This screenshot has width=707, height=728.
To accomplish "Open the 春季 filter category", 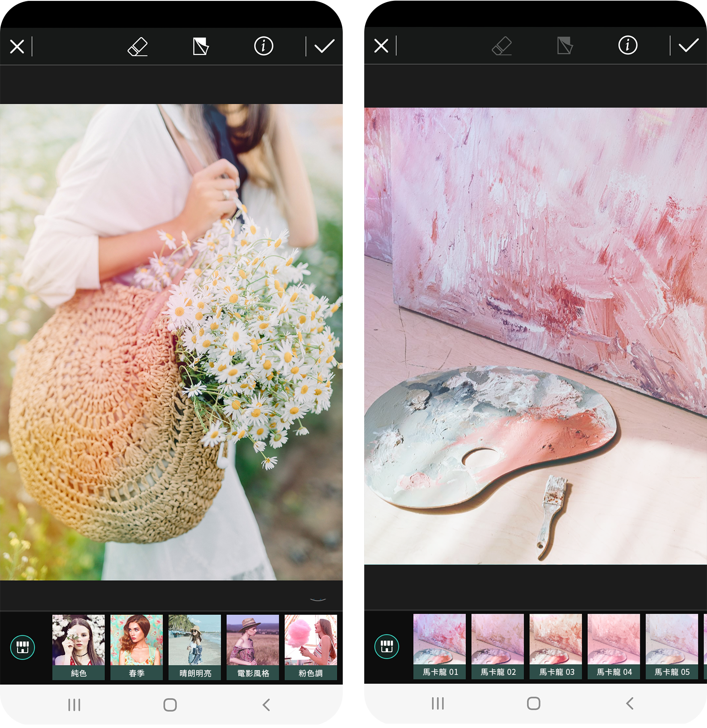I will click(x=136, y=647).
